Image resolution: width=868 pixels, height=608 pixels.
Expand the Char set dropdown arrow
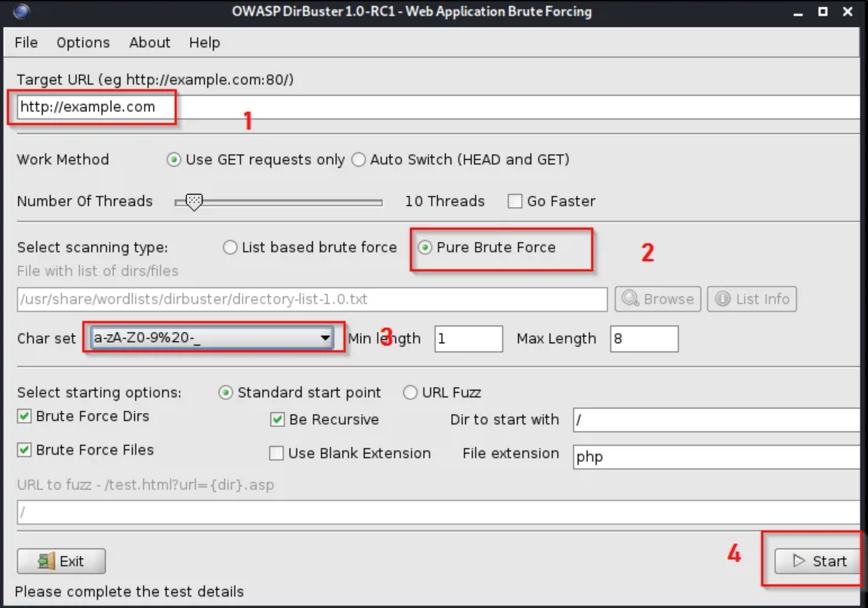[x=325, y=338]
